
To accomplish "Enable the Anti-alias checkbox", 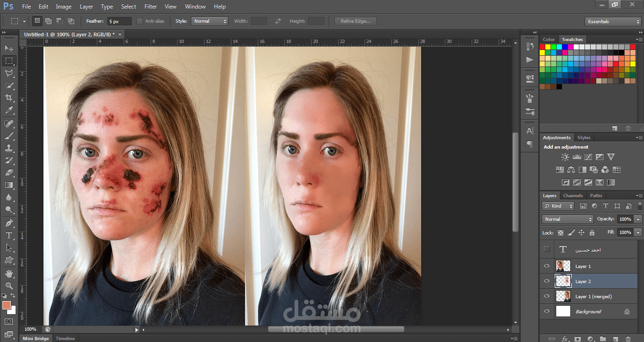I will [140, 21].
